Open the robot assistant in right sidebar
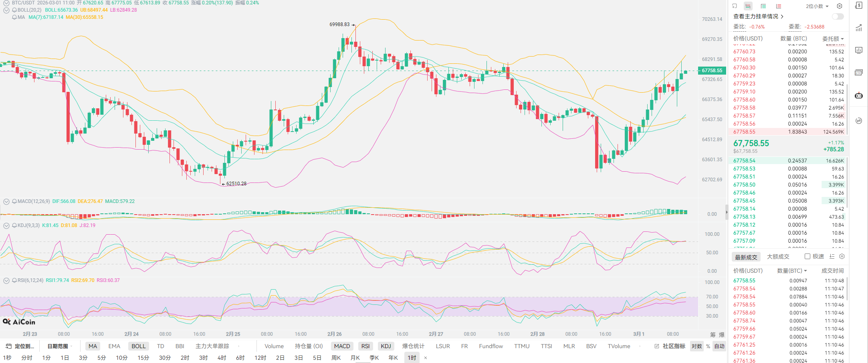Screen dimensions: 868x363 click(x=859, y=95)
